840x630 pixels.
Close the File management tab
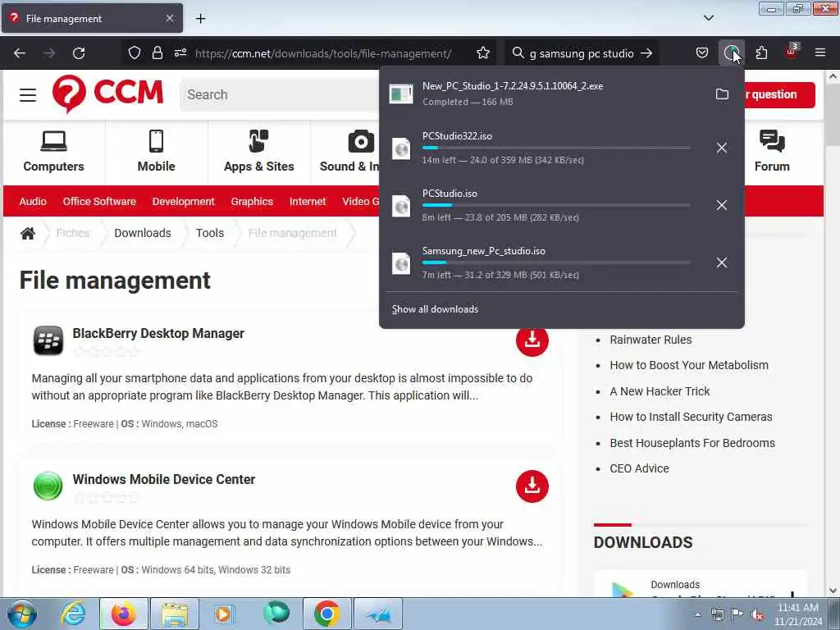pyautogui.click(x=169, y=18)
